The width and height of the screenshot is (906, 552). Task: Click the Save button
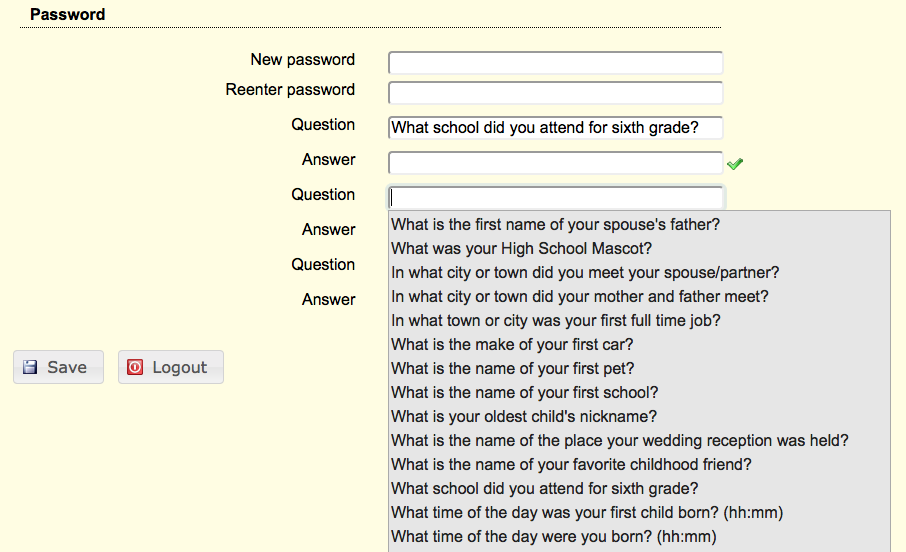point(58,367)
